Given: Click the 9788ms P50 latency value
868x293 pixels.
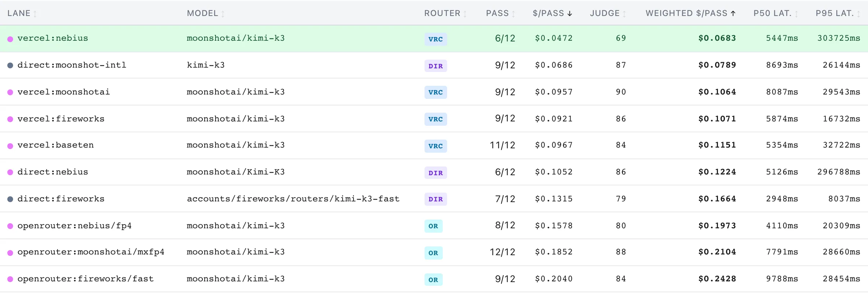Looking at the screenshot, I should (x=782, y=279).
